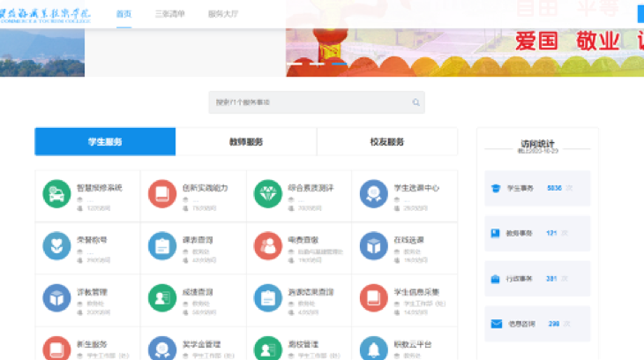Select the 学生选课中心 badge icon

[x=373, y=194]
